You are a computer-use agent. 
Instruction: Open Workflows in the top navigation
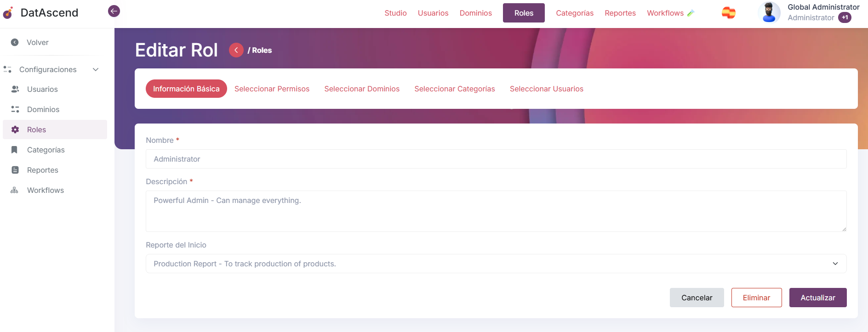click(x=665, y=13)
